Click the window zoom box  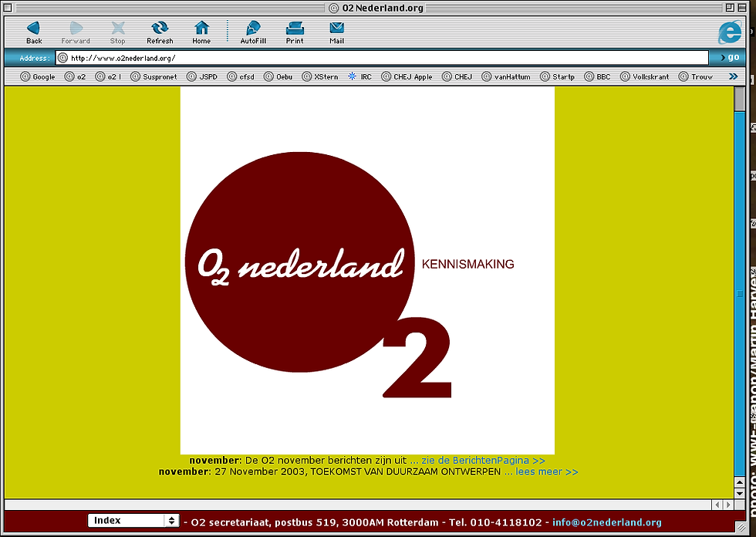[730, 8]
